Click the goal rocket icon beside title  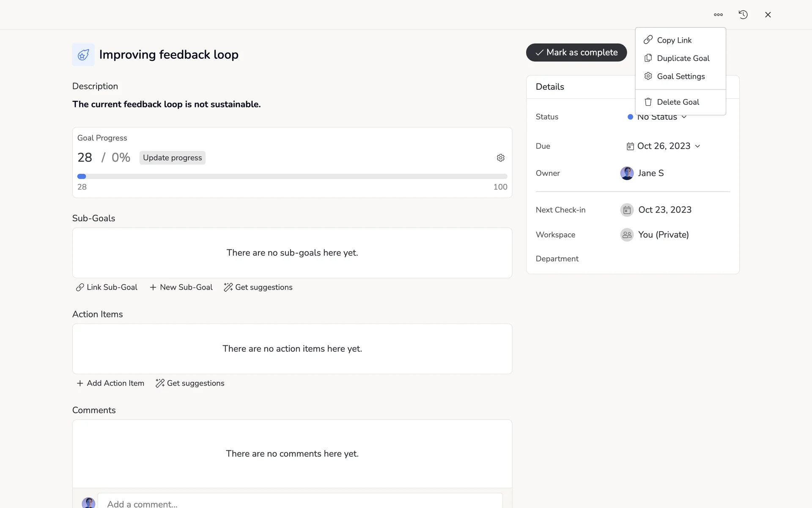(x=83, y=55)
